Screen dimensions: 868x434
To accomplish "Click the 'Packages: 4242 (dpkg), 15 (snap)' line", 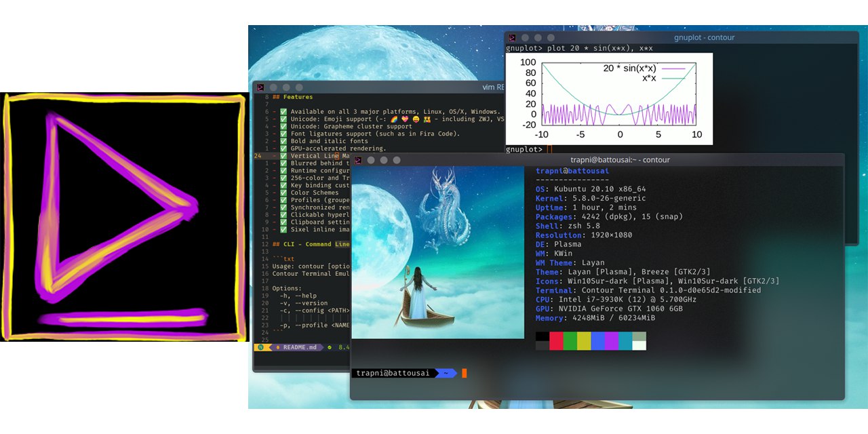I will pyautogui.click(x=609, y=216).
